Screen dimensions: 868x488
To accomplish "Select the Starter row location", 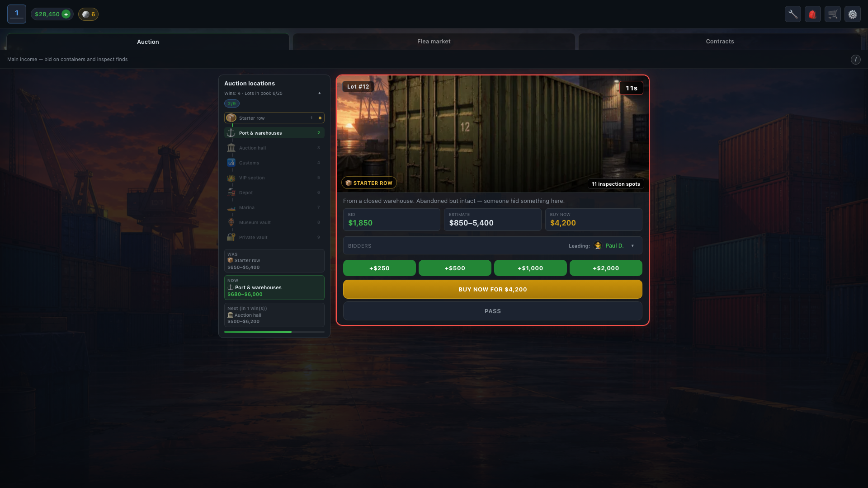I will click(274, 118).
